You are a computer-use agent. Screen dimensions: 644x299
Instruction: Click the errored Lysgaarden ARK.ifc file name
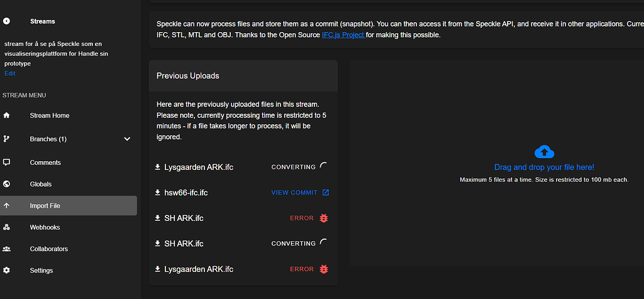coord(199,269)
